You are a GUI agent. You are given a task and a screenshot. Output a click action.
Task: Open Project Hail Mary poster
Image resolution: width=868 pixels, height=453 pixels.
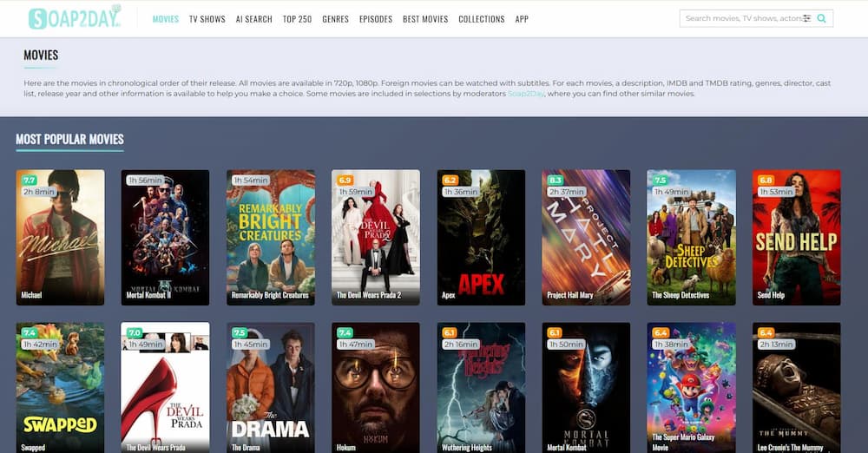point(586,238)
